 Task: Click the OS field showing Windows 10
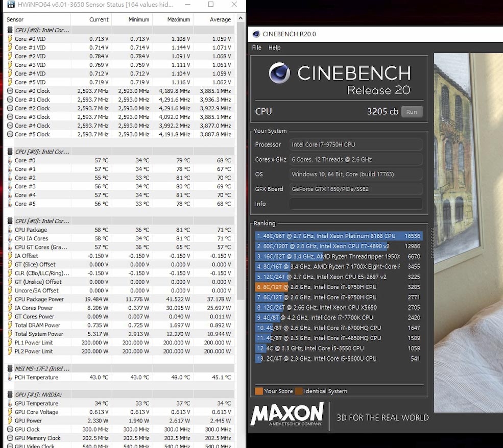pyautogui.click(x=356, y=174)
